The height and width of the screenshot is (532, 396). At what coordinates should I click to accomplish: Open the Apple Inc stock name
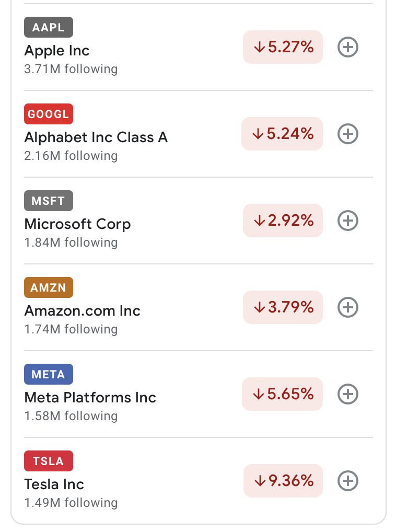pyautogui.click(x=57, y=51)
